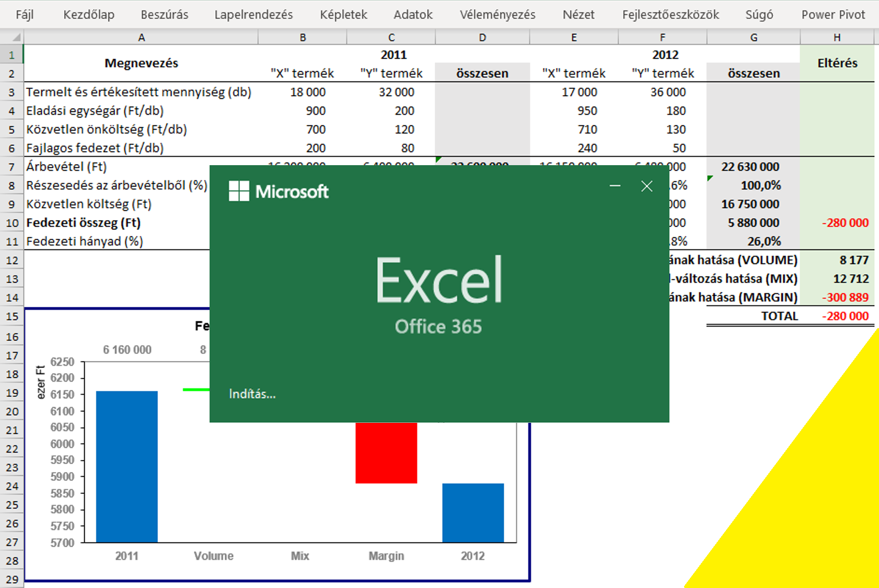Select the Nézet ribbon tab
879x588 pixels.
click(579, 15)
